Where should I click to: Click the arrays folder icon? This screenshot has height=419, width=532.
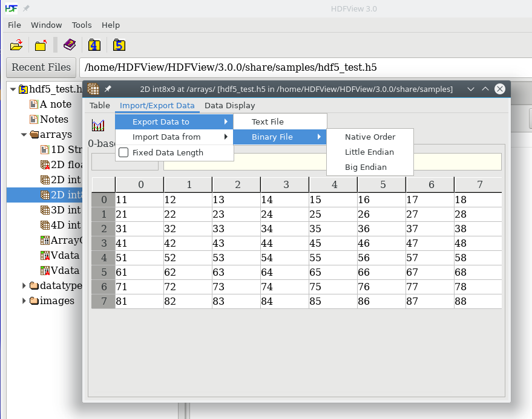[34, 135]
